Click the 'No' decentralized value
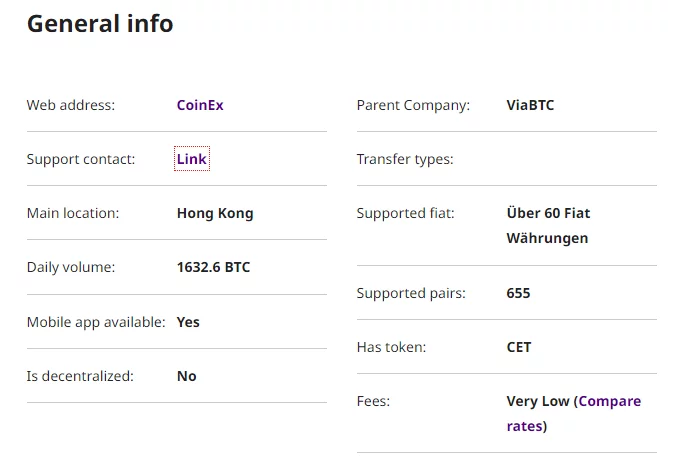This screenshot has width=673, height=472. click(186, 376)
